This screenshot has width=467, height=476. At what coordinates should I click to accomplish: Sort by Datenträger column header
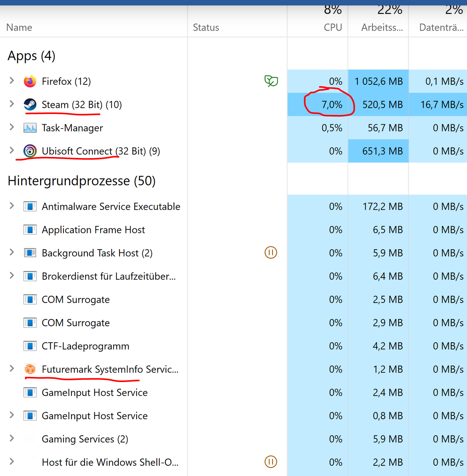click(441, 27)
